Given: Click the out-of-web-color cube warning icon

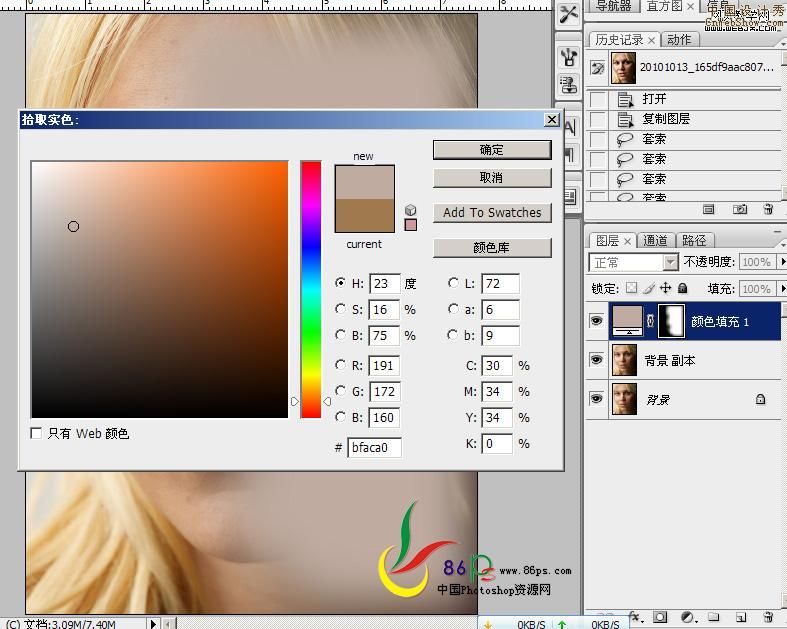Looking at the screenshot, I should click(411, 210).
